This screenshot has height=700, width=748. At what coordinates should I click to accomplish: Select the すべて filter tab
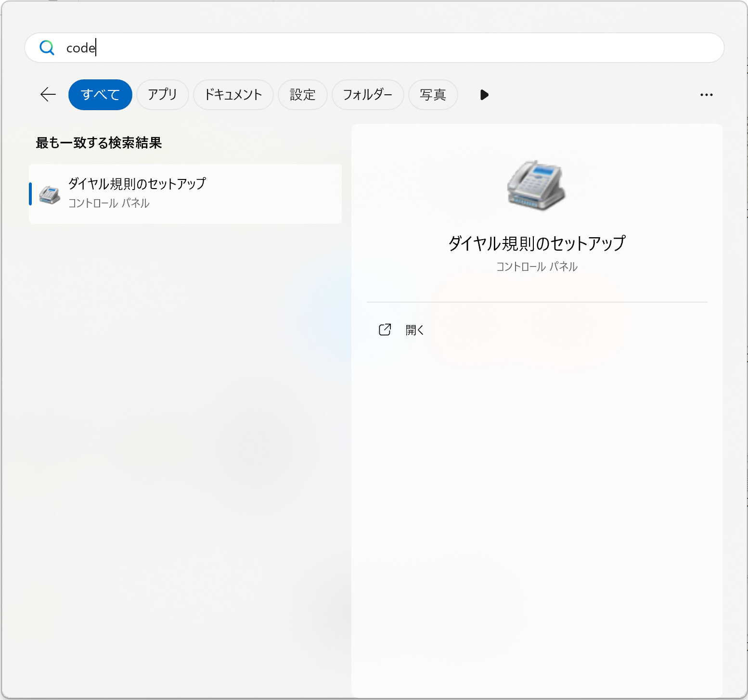click(100, 95)
